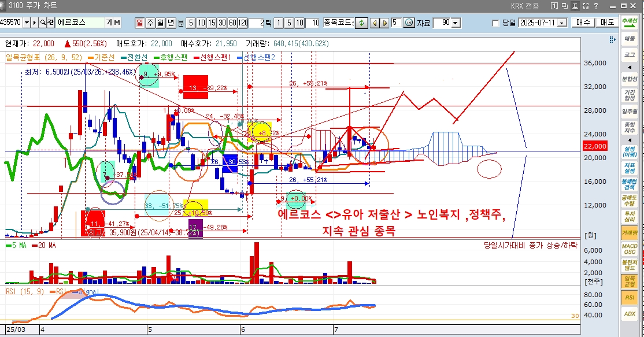Open the stock code dropdown arrow
The height and width of the screenshot is (337, 644).
pyautogui.click(x=27, y=23)
